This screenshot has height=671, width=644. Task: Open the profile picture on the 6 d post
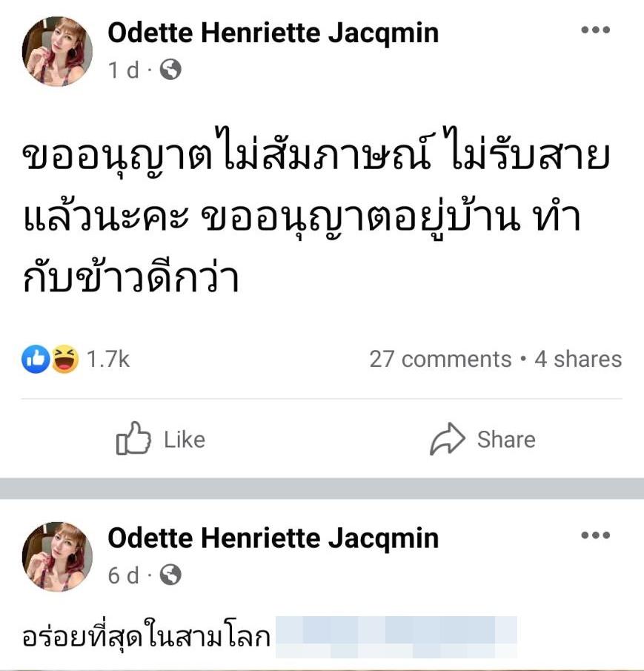(x=57, y=555)
